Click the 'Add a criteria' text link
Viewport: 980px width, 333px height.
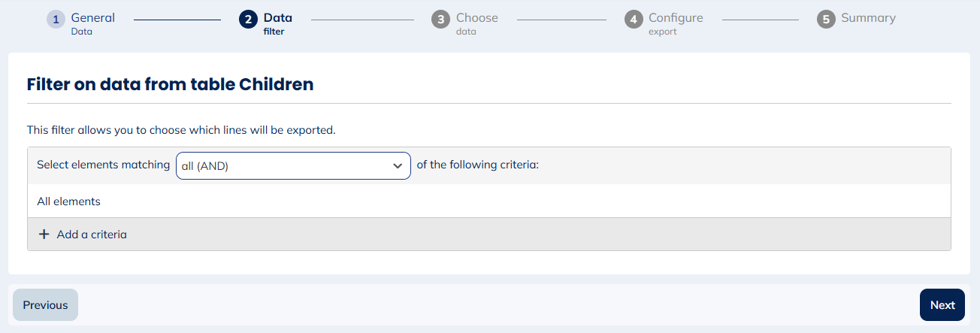pyautogui.click(x=92, y=235)
